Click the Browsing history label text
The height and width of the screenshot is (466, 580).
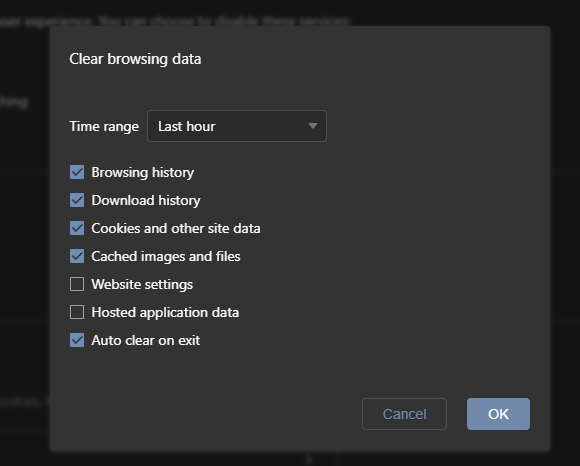pyautogui.click(x=143, y=173)
